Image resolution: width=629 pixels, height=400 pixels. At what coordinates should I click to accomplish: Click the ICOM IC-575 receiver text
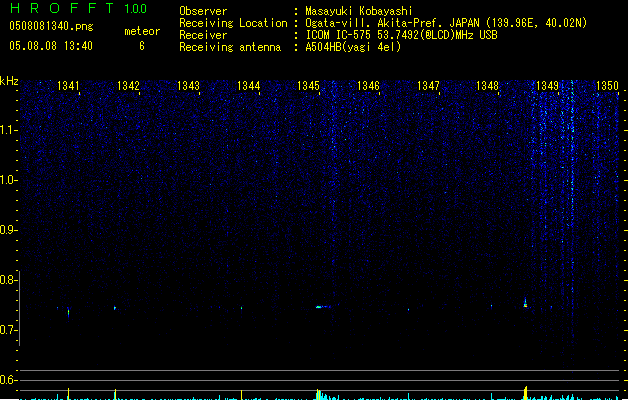click(x=401, y=35)
